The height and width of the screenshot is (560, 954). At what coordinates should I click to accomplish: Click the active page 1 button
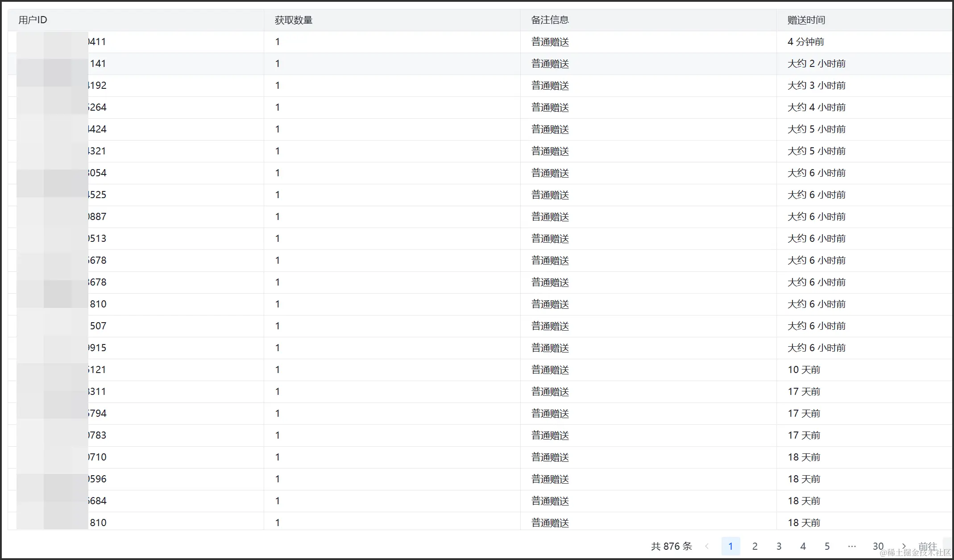[x=730, y=546]
